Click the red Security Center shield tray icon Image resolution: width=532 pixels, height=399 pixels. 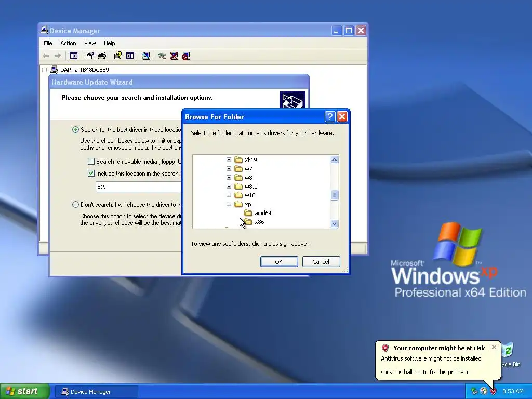coord(493,391)
